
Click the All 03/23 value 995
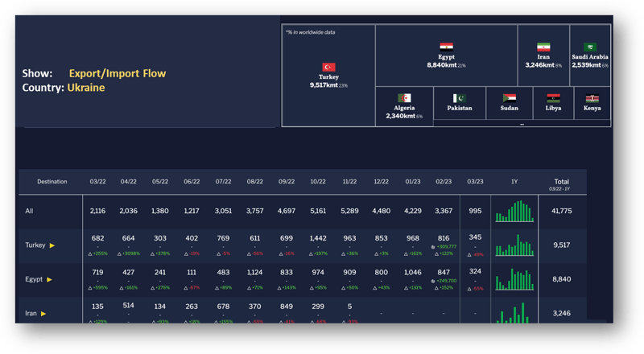click(475, 211)
